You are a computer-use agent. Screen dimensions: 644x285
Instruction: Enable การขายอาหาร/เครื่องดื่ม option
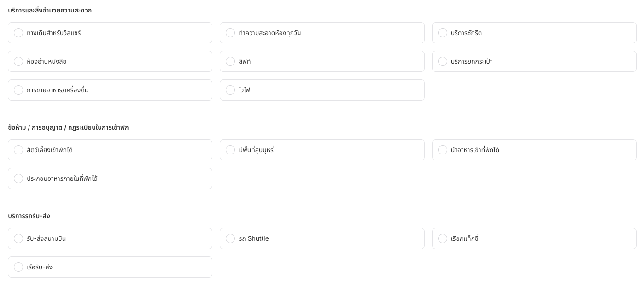coord(18,90)
